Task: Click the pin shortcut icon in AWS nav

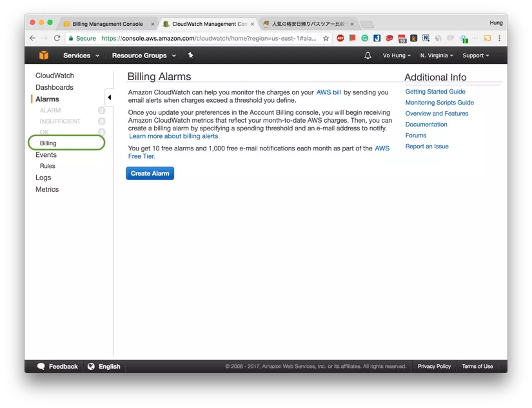Action: click(190, 55)
